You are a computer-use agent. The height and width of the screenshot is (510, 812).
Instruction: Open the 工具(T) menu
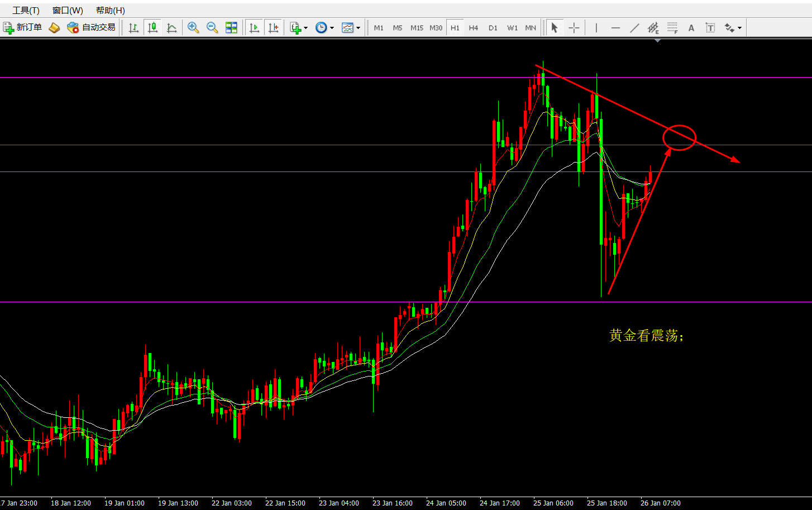26,10
